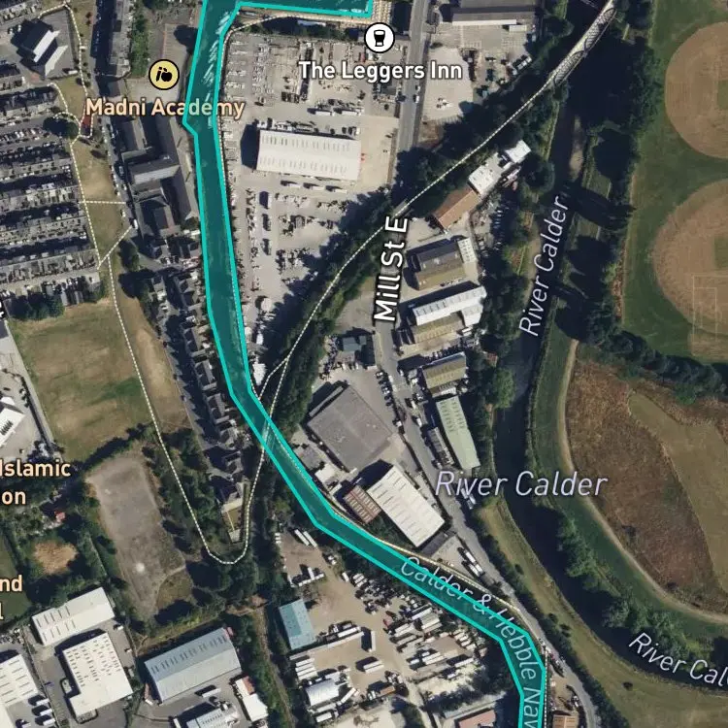Click the round brown sports field top right
The width and height of the screenshot is (728, 728).
tap(696, 90)
